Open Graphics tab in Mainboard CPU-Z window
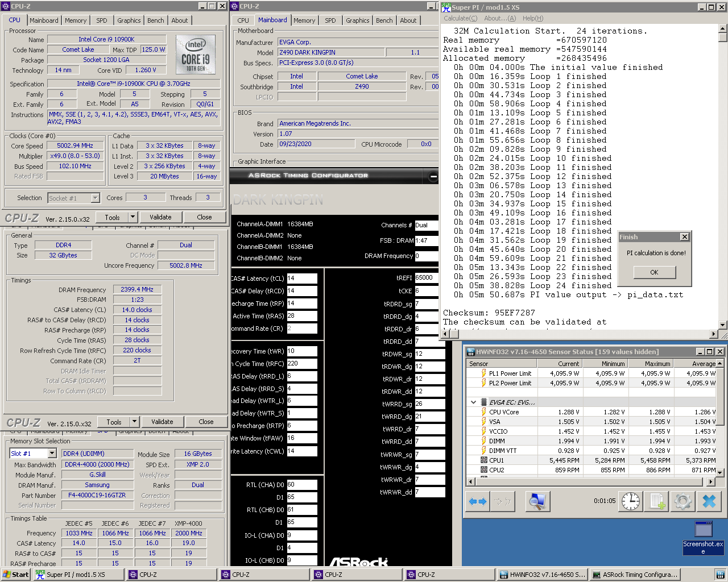The width and height of the screenshot is (728, 582). pos(358,20)
